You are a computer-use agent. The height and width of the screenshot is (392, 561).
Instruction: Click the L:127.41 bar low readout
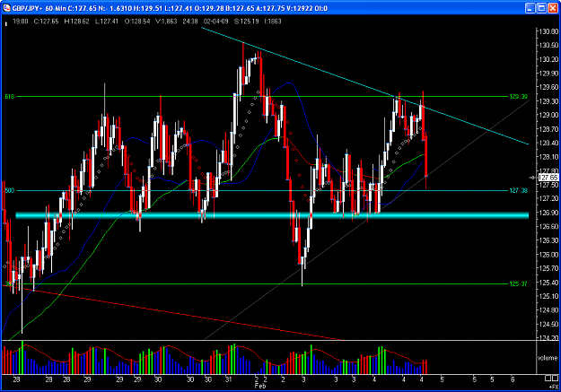(x=106, y=22)
